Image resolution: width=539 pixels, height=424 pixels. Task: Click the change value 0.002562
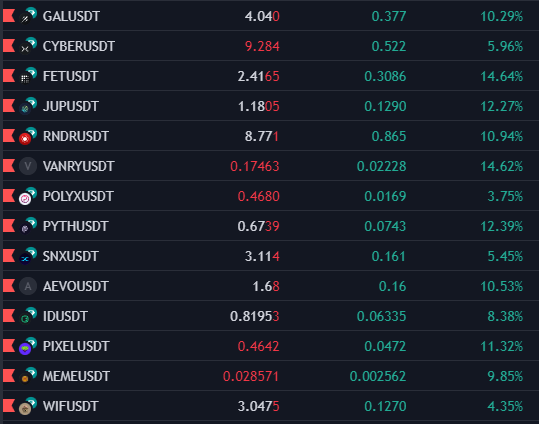pyautogui.click(x=378, y=376)
